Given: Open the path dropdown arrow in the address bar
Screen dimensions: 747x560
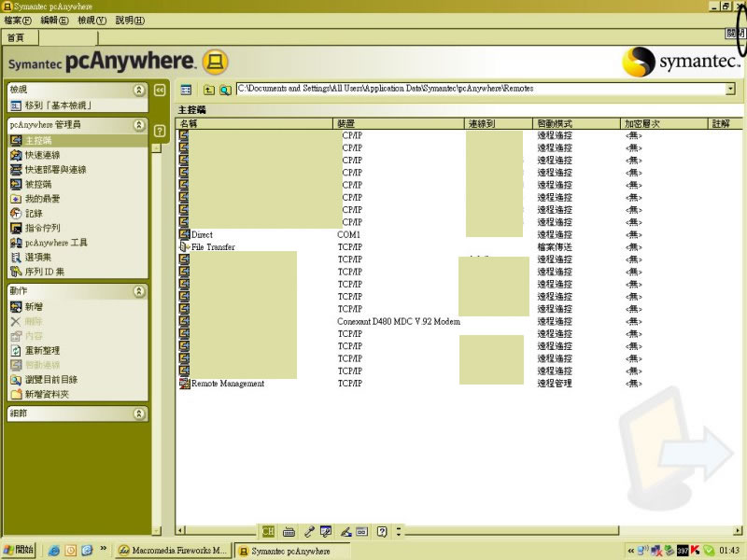Looking at the screenshot, I should [730, 89].
